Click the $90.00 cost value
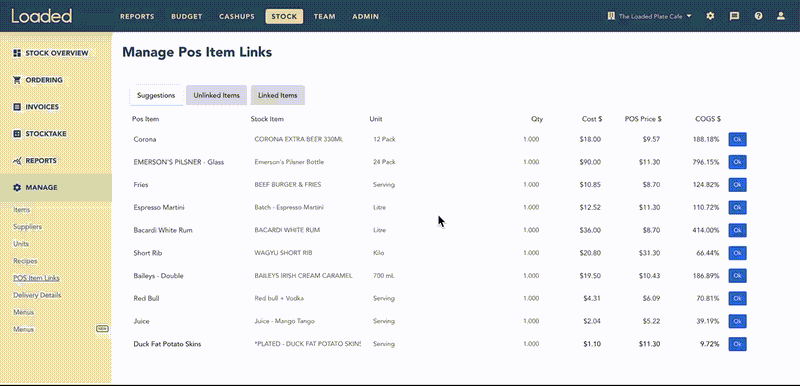800x386 pixels. [590, 162]
